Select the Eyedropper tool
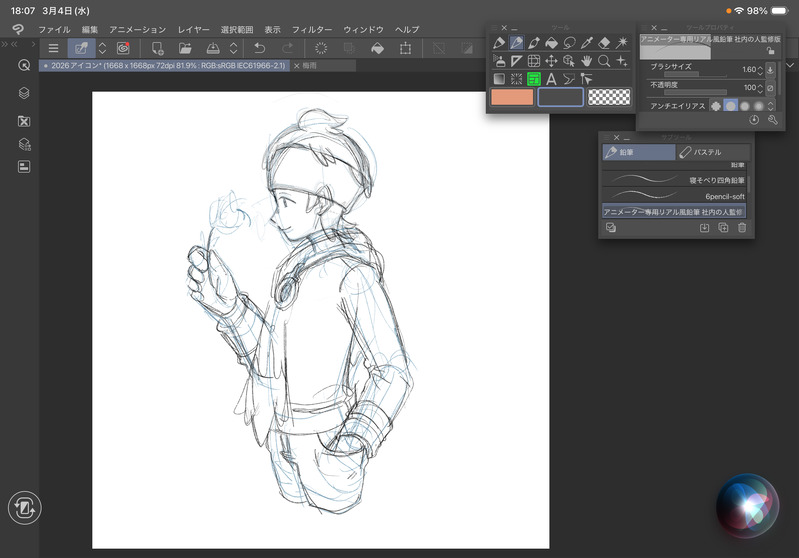The image size is (799, 558). click(587, 43)
